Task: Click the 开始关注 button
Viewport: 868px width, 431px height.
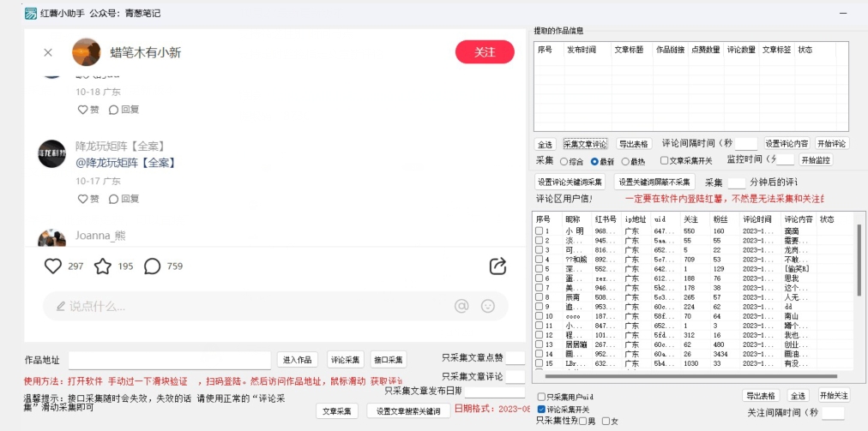Action: (x=834, y=396)
